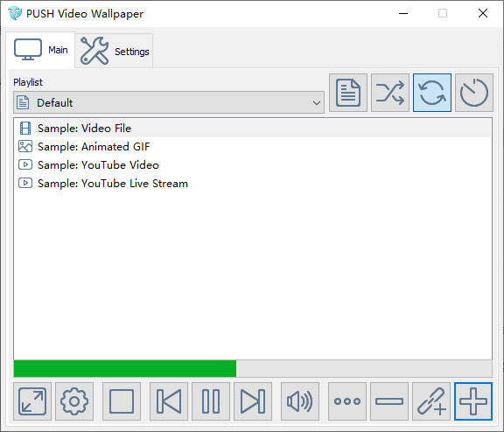Add a file with the plus button
This screenshot has width=504, height=432.
(473, 401)
